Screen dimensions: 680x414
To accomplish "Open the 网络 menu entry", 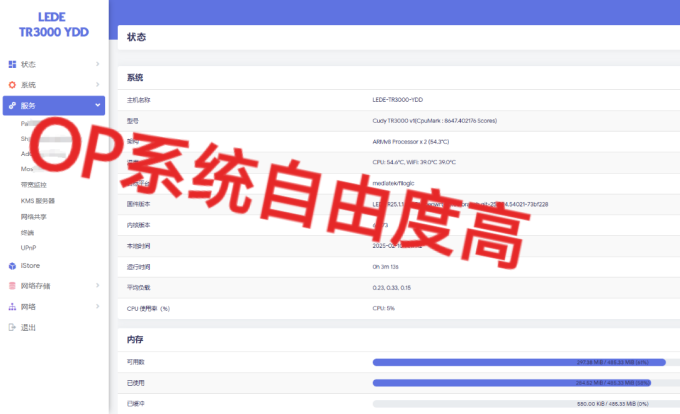I will coord(54,306).
